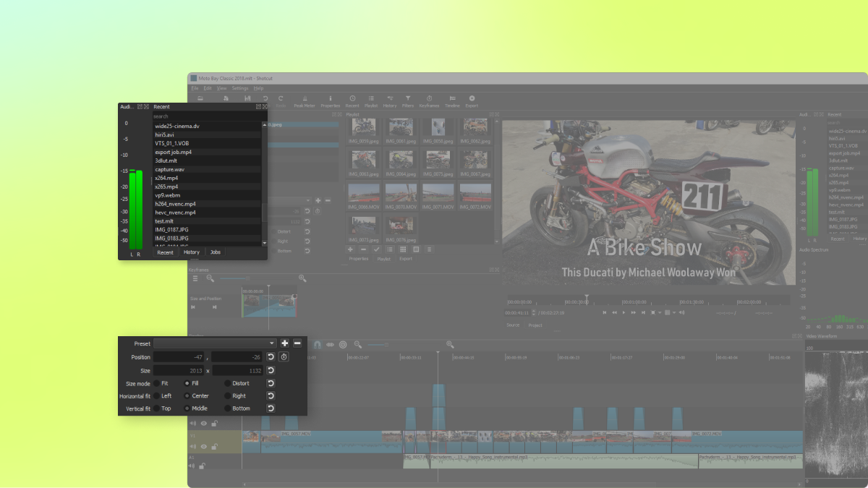Click Open File folder icon in toolbar
Screen dimensions: 868x488
point(200,98)
